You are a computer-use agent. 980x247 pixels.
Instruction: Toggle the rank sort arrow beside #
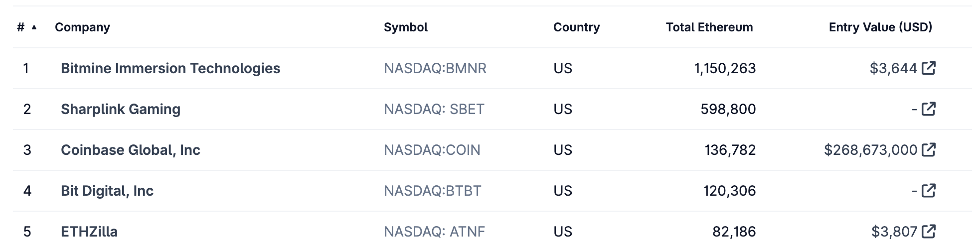pos(34,27)
